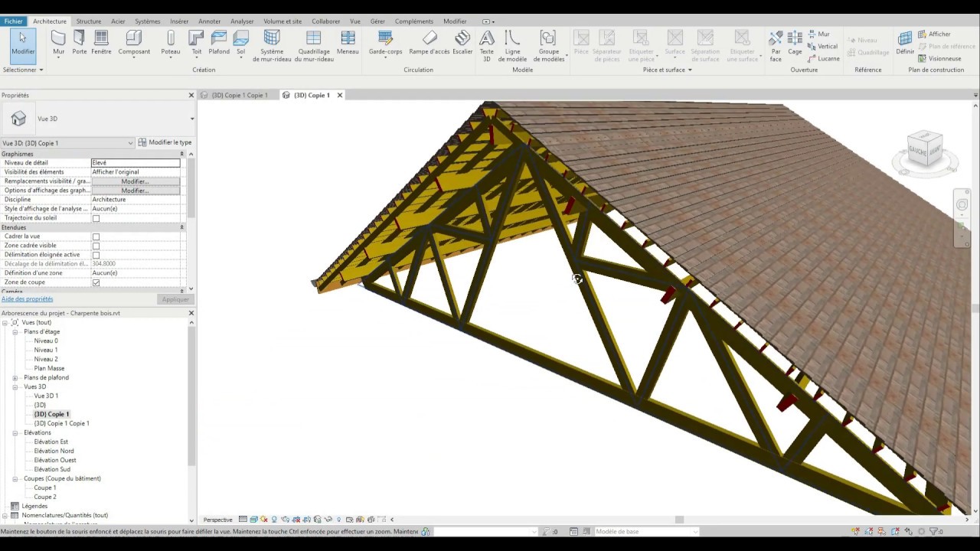Open the Fichier menu
This screenshot has width=980, height=551.
pyautogui.click(x=14, y=21)
